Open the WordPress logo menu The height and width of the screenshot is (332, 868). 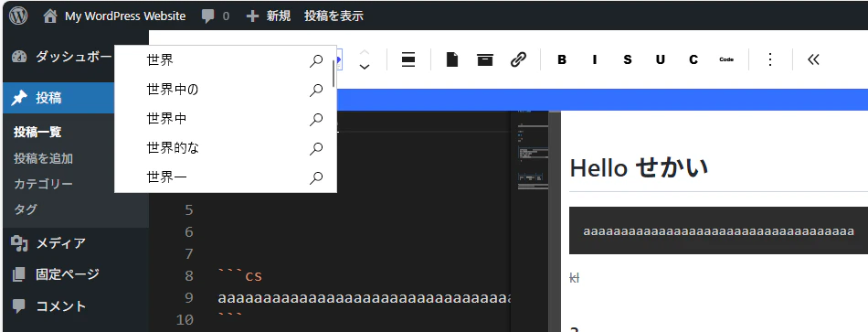[x=18, y=16]
